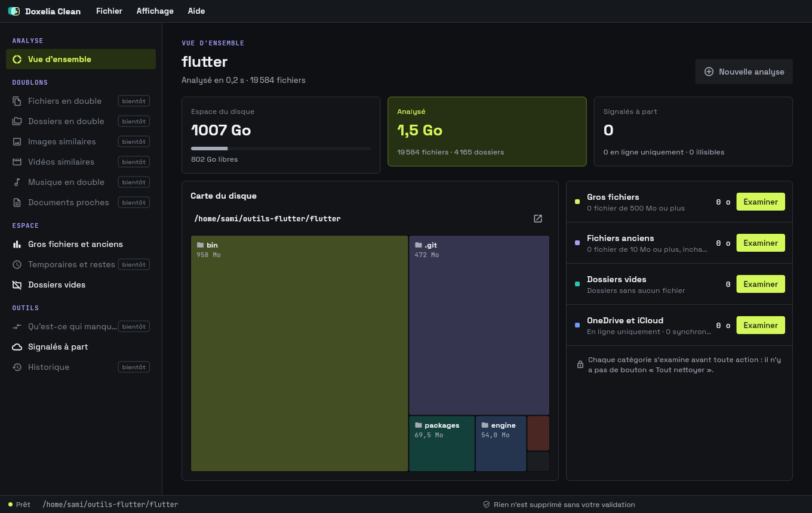Viewport: 812px width, 513px height.
Task: Open the Vue d'ensemble sidebar icon
Action: 17,59
